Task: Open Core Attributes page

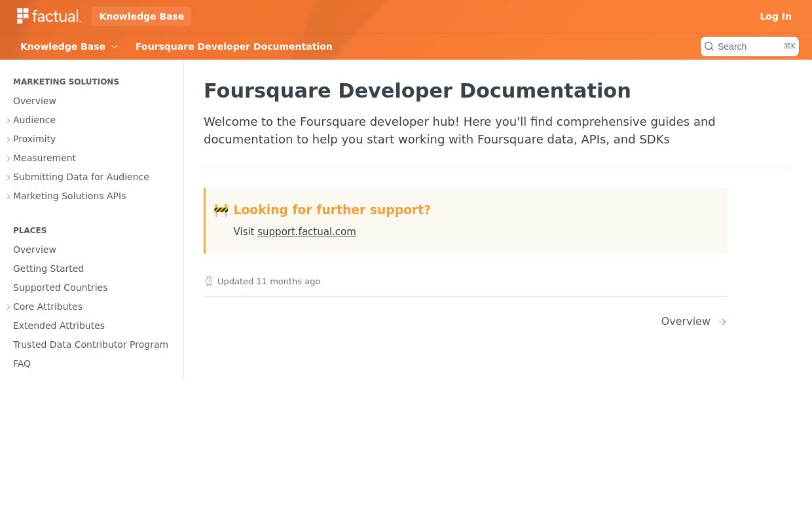Action: click(48, 307)
